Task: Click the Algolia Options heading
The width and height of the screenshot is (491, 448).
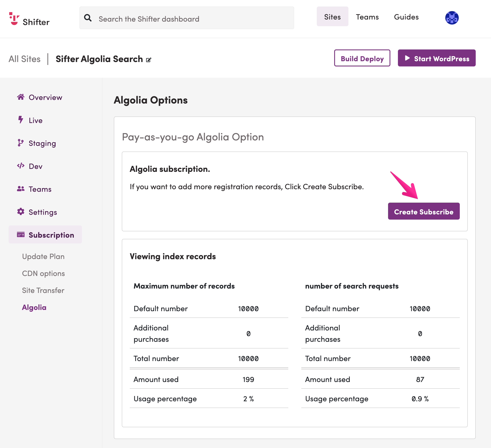Action: tap(151, 100)
